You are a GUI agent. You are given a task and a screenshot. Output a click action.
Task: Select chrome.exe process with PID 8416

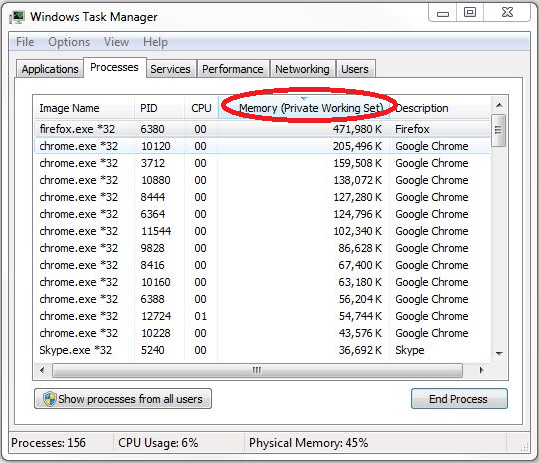(x=262, y=265)
